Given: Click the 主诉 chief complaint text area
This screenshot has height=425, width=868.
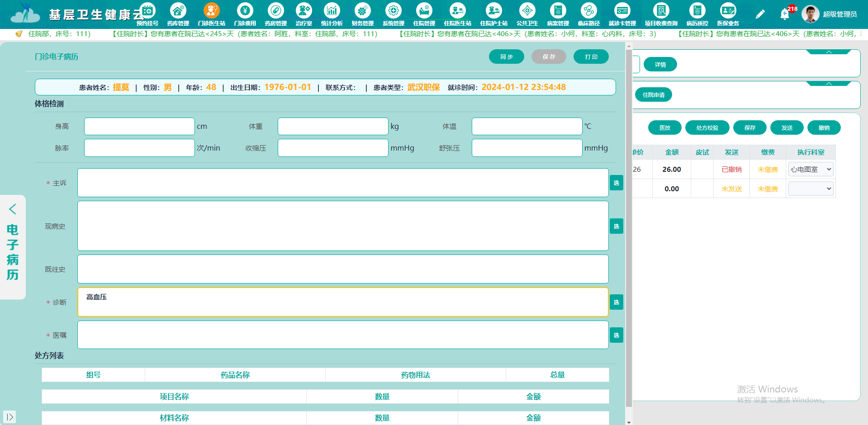Looking at the screenshot, I should (x=343, y=183).
